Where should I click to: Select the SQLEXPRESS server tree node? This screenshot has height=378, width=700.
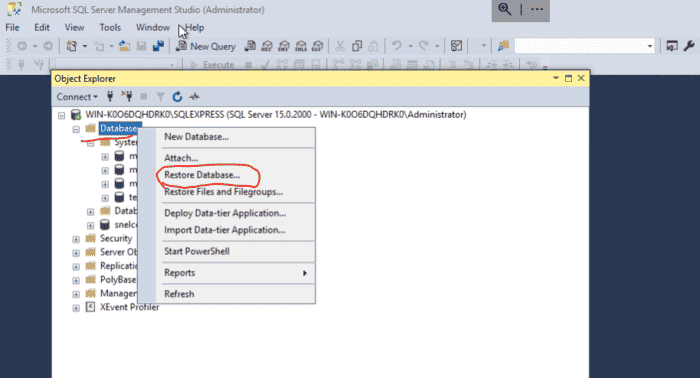pyautogui.click(x=276, y=115)
